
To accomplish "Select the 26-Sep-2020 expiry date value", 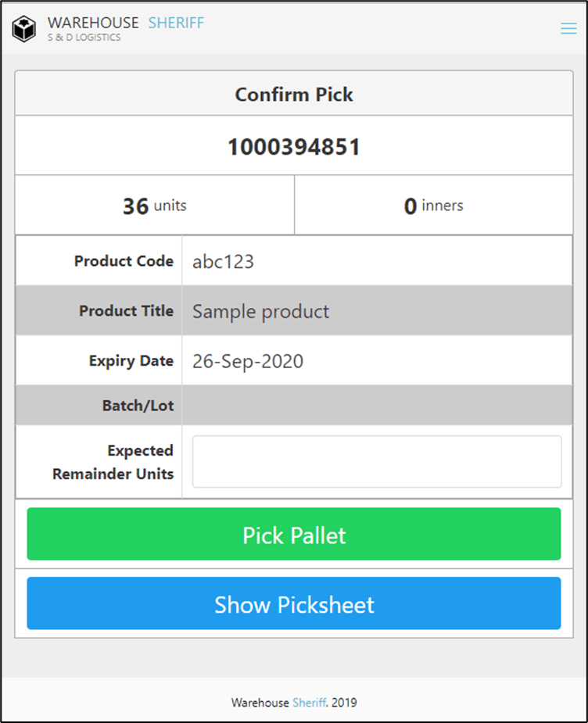I will (248, 361).
